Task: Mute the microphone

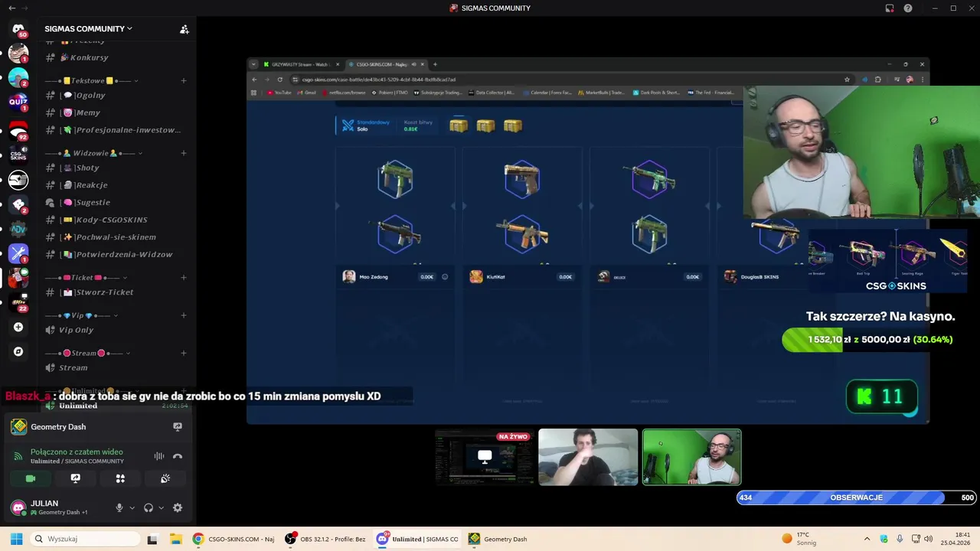Action: [x=119, y=507]
